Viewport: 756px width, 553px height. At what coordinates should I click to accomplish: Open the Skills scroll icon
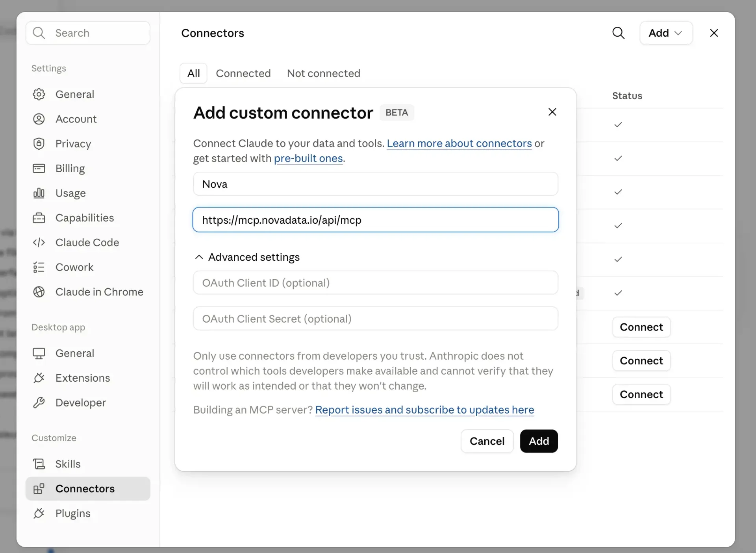[39, 464]
